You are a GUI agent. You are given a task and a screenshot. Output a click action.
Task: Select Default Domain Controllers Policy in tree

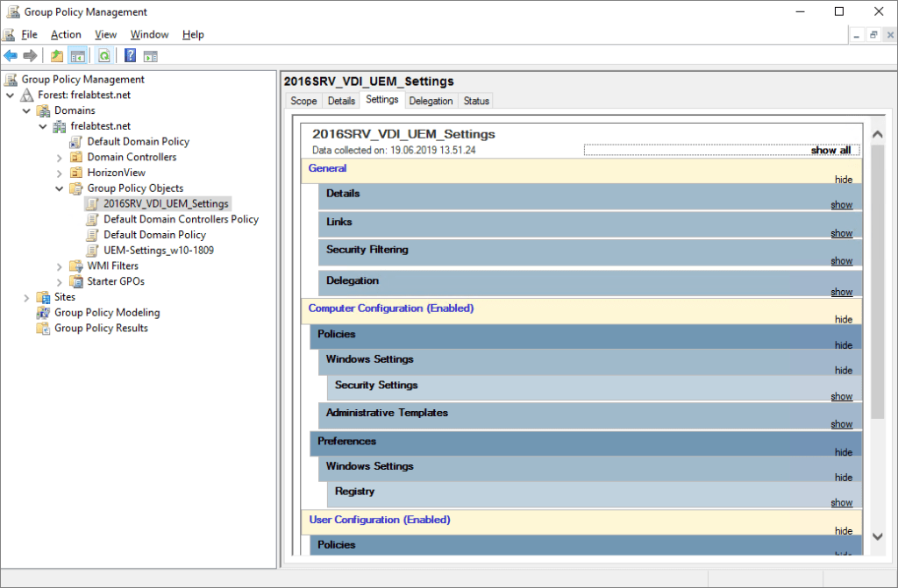click(181, 219)
